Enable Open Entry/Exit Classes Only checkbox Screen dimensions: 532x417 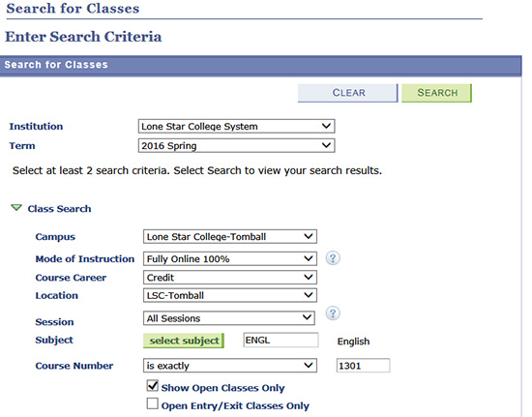point(153,403)
